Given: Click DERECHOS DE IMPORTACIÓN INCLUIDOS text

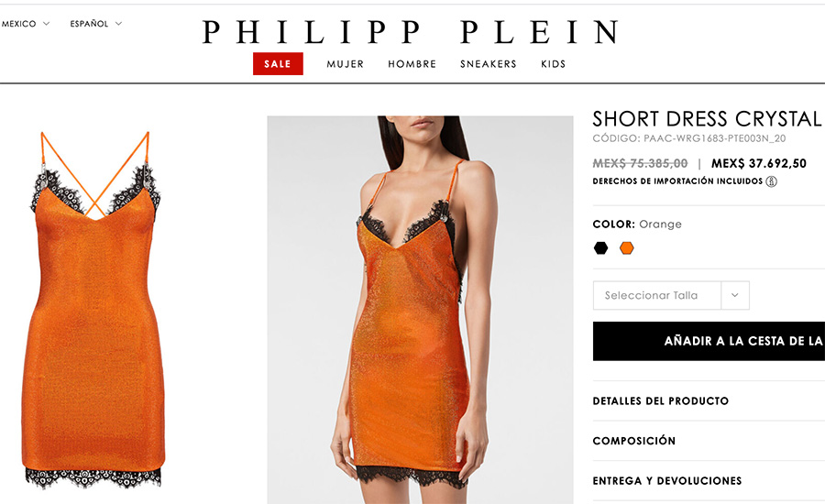Looking at the screenshot, I should 677,181.
